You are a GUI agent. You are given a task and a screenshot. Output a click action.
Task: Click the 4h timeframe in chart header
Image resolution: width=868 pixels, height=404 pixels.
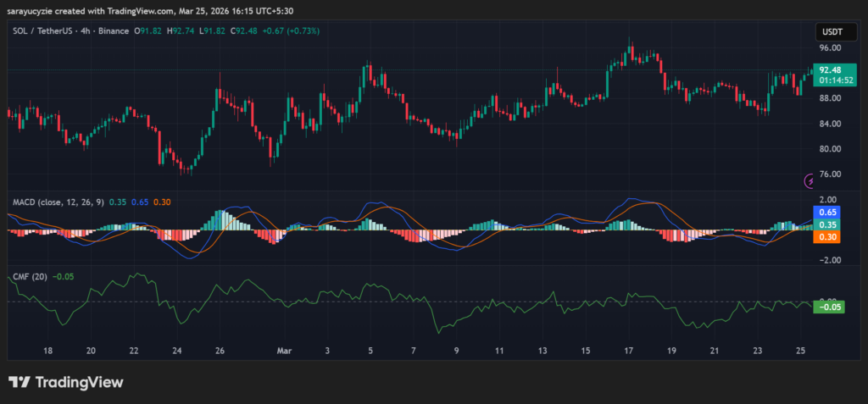[x=82, y=31]
